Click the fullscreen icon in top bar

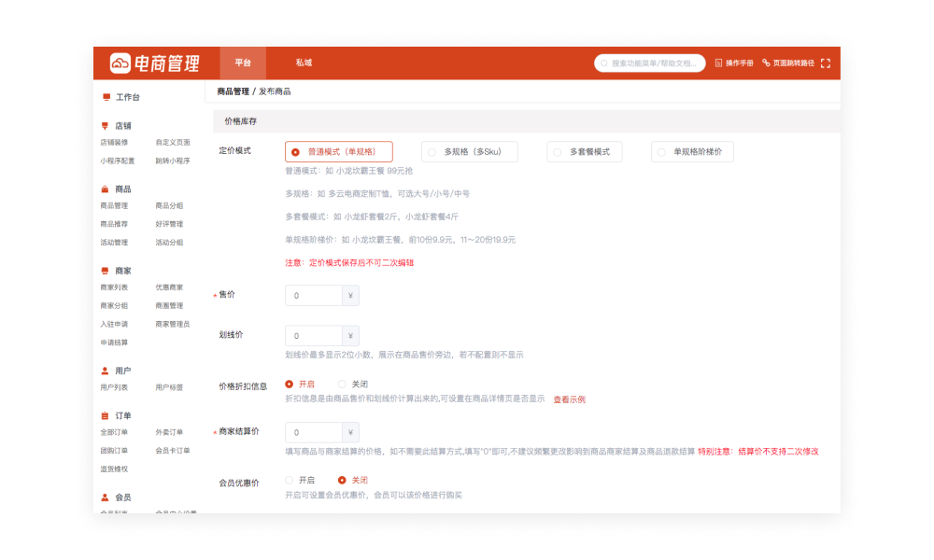(x=826, y=63)
